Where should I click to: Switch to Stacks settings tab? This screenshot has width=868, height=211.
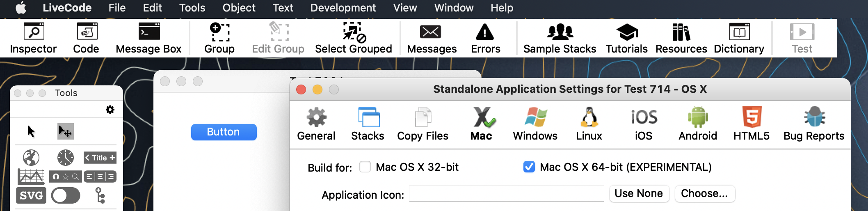(x=368, y=124)
